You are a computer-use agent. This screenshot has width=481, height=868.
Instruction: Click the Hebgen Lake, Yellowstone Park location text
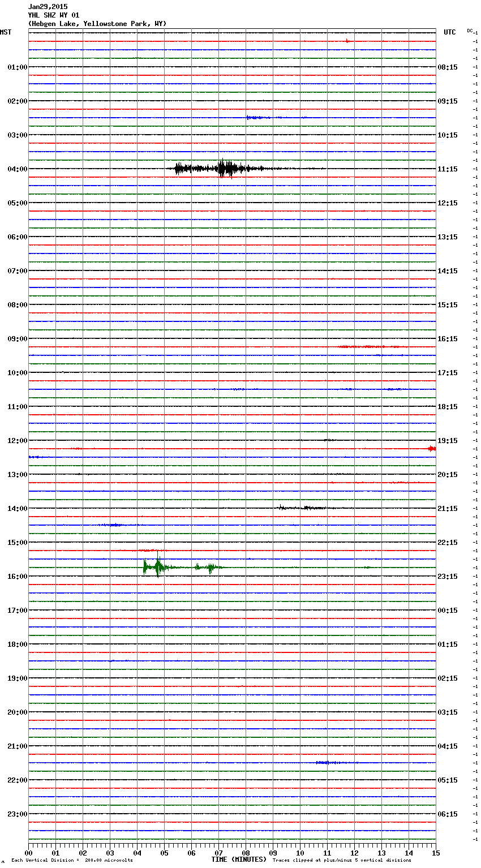(x=97, y=24)
